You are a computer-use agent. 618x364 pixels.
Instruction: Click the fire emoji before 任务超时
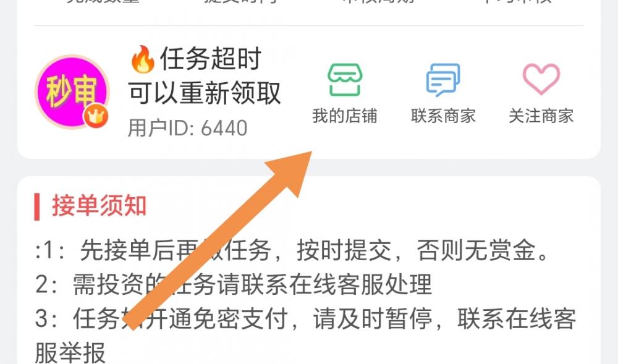pyautogui.click(x=143, y=59)
